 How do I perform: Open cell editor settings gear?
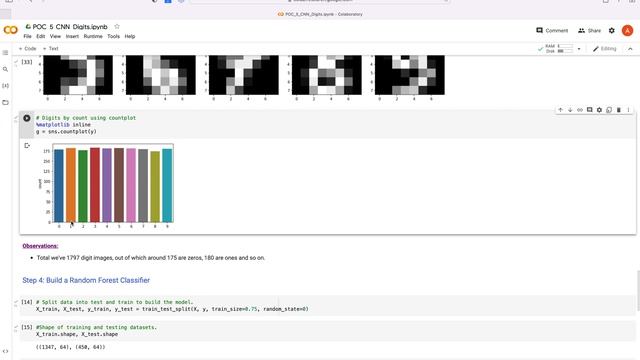tap(599, 110)
